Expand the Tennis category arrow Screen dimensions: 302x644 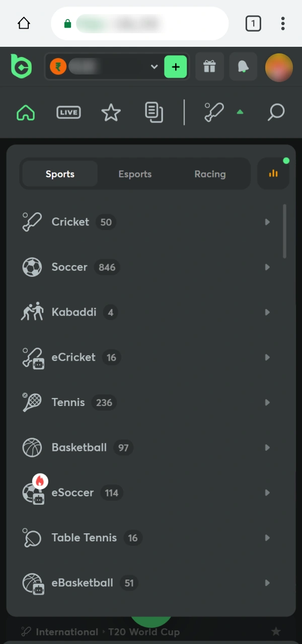tap(267, 402)
